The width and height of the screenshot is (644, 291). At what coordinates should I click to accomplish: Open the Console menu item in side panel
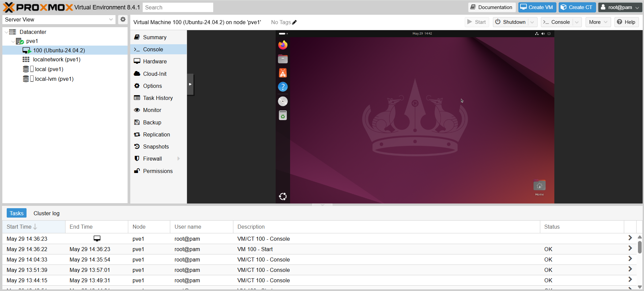[158, 49]
